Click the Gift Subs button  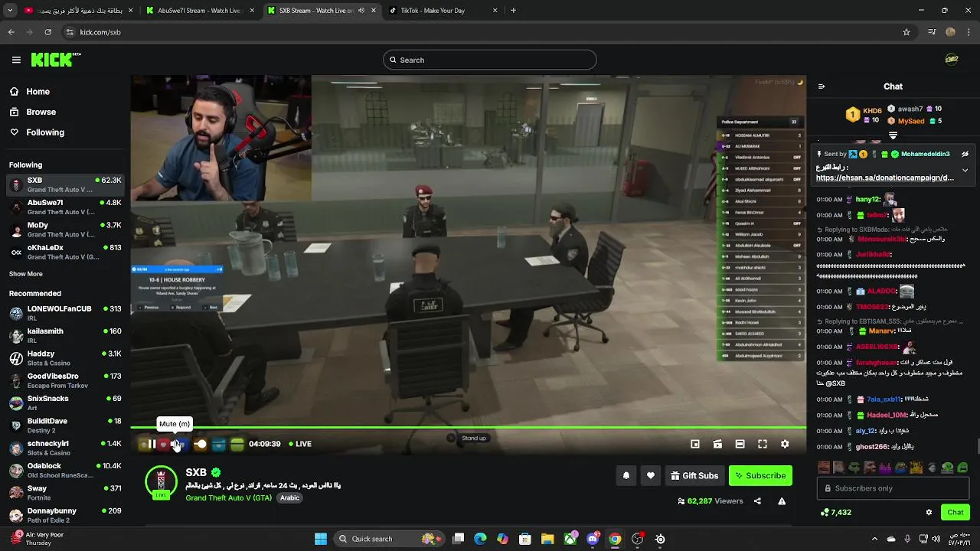(694, 475)
